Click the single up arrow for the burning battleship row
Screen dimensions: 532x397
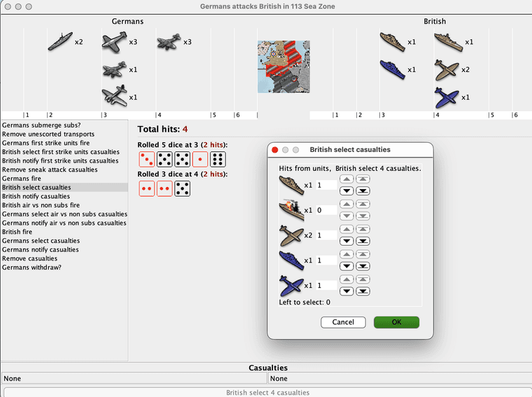tap(346, 204)
